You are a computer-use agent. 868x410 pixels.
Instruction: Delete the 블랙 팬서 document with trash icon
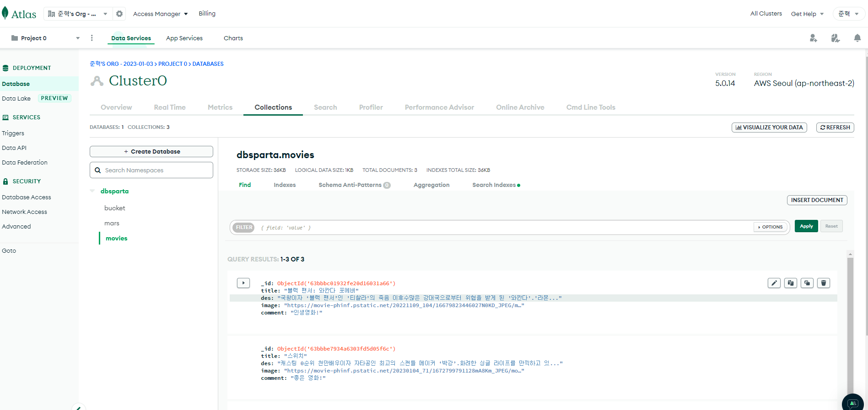click(824, 283)
